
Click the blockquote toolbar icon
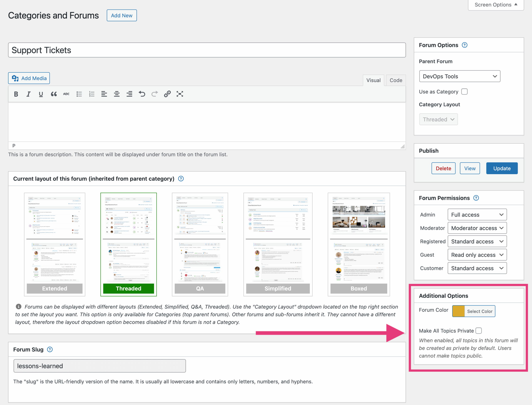pyautogui.click(x=54, y=94)
